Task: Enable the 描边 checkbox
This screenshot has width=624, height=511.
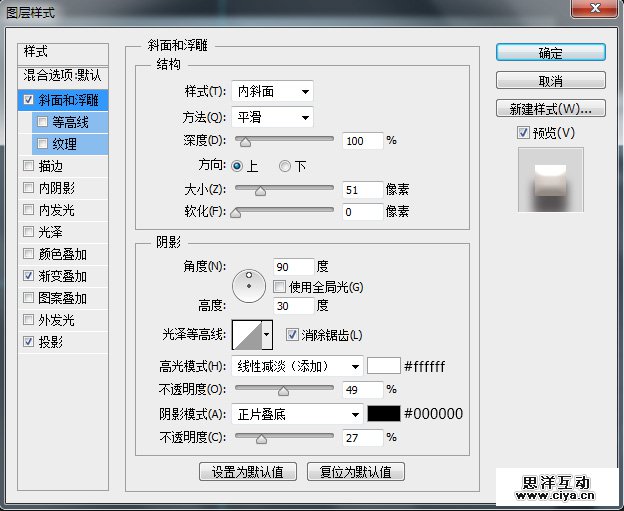Action: [x=28, y=166]
